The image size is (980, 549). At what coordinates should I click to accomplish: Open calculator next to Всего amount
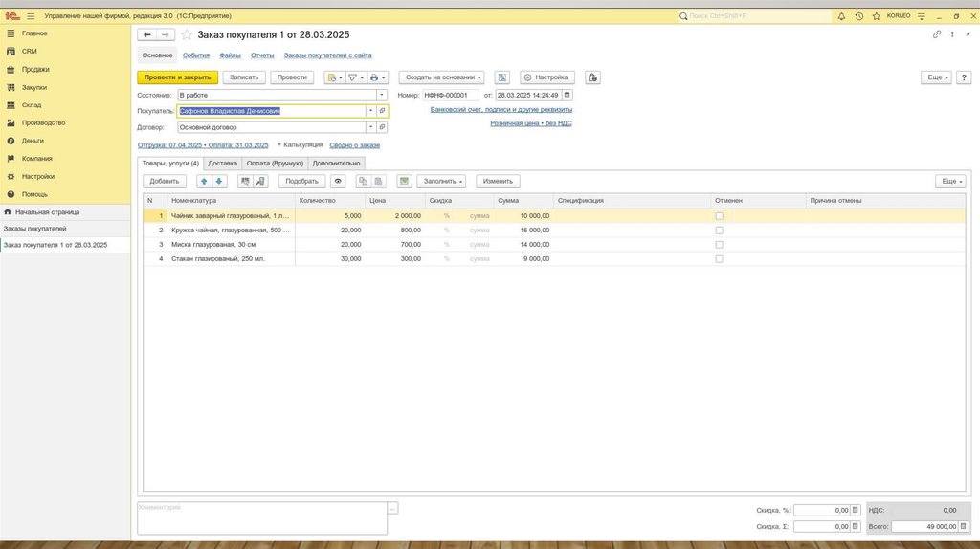pyautogui.click(x=963, y=526)
